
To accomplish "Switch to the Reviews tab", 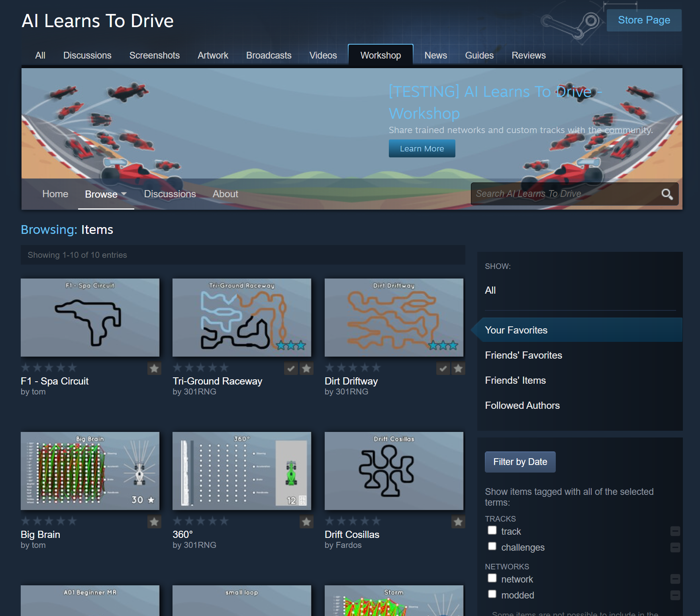I will [529, 55].
